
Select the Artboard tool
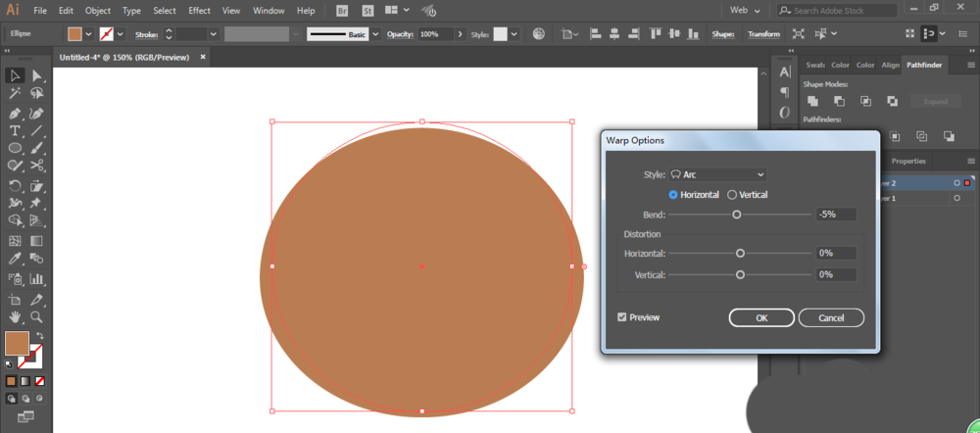[15, 300]
